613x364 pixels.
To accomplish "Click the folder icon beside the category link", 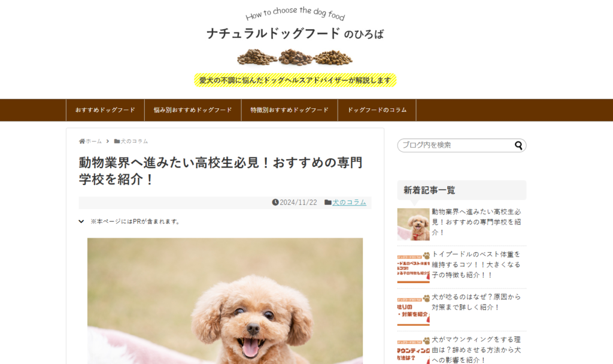I will [x=328, y=202].
